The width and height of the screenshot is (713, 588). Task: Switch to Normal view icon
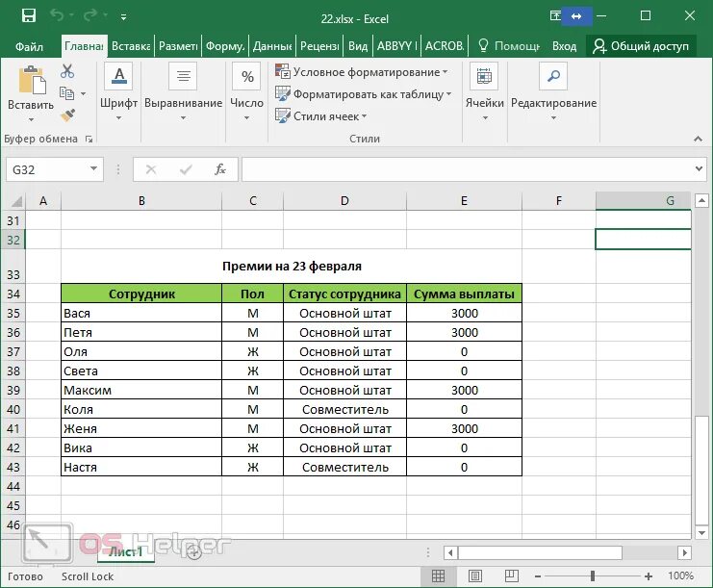438,576
